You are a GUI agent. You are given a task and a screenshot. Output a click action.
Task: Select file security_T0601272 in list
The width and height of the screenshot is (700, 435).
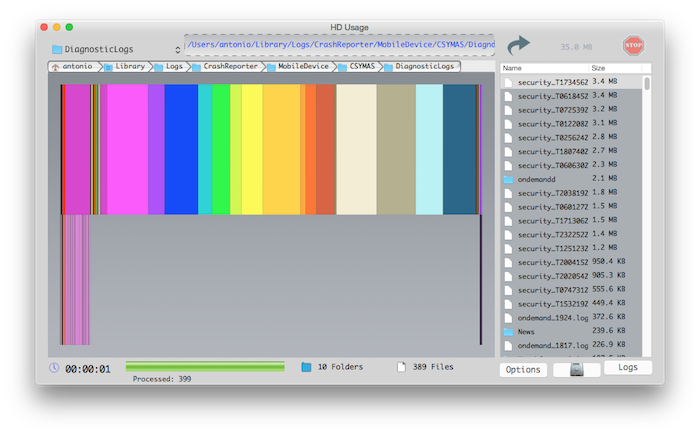tap(571, 207)
